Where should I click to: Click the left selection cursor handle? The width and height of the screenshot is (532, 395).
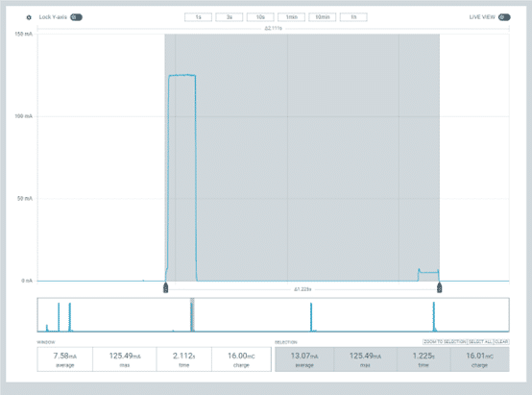coord(165,287)
